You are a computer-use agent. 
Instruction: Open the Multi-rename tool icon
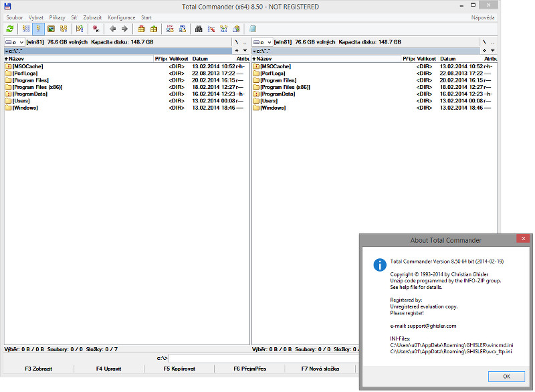tap(211, 29)
